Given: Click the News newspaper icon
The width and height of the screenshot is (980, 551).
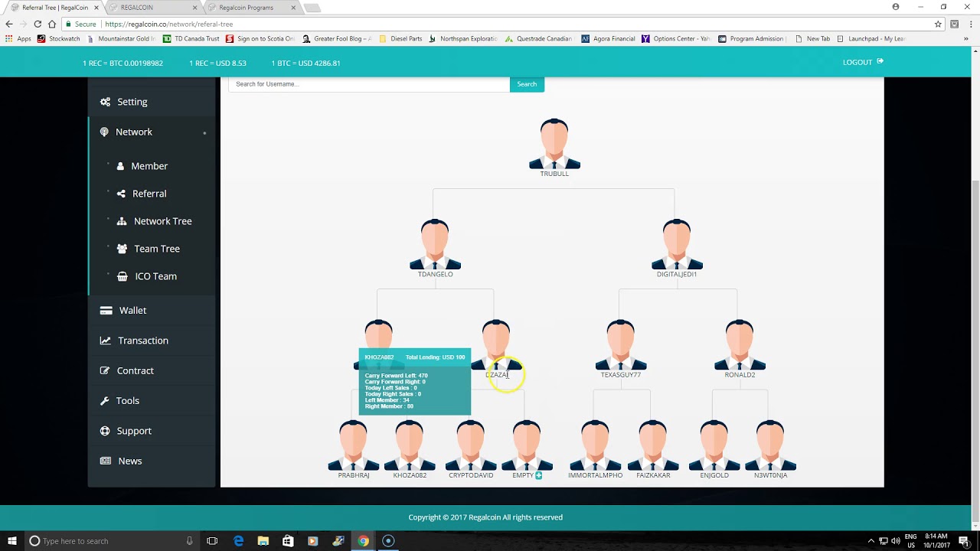Looking at the screenshot, I should [106, 461].
